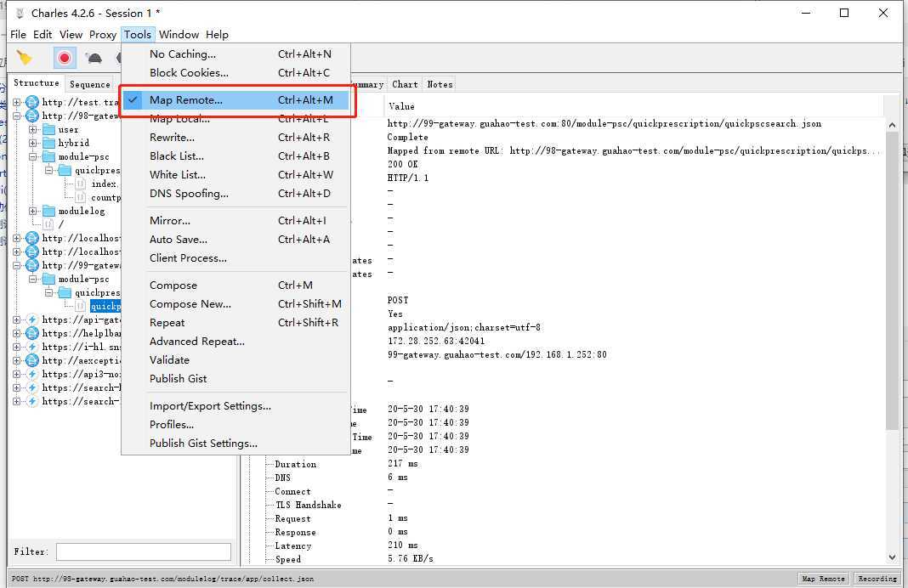908x588 pixels.
Task: Toggle throttling with the turtle icon
Action: [94, 58]
